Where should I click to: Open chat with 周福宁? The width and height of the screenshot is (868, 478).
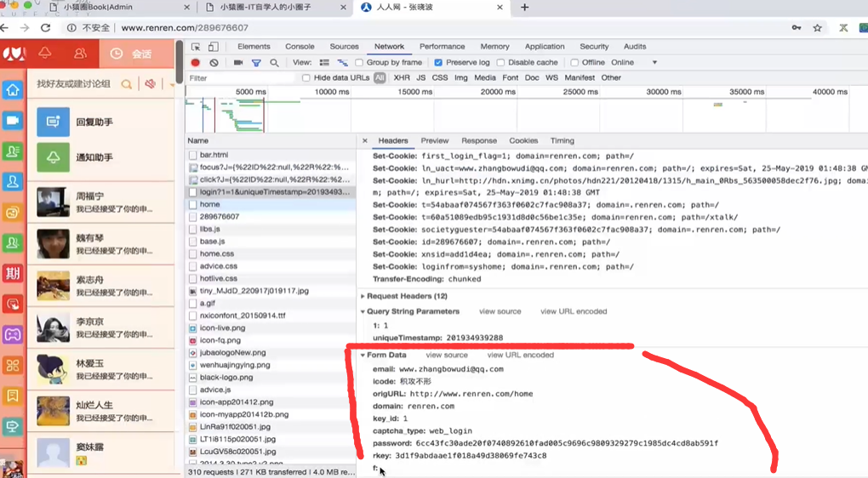pos(101,202)
